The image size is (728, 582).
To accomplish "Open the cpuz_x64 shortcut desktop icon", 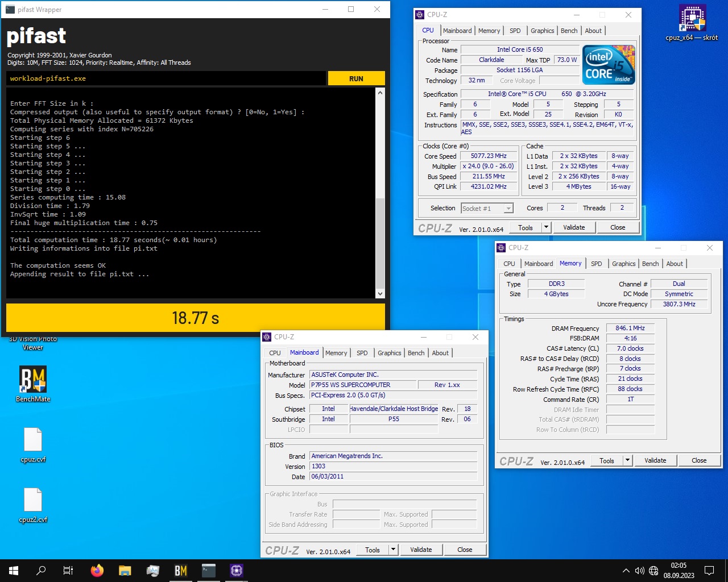I will 692,23.
